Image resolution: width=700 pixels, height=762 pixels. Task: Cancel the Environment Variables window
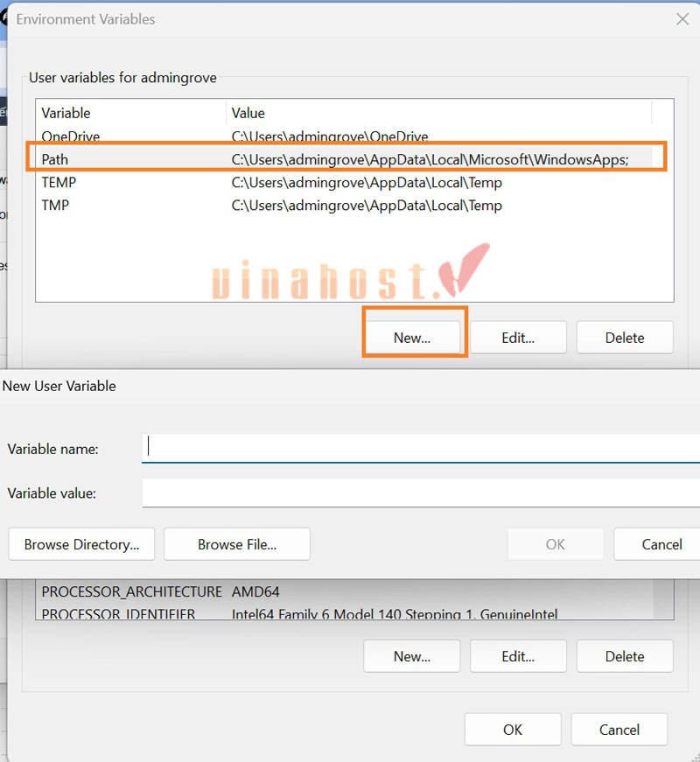[619, 730]
